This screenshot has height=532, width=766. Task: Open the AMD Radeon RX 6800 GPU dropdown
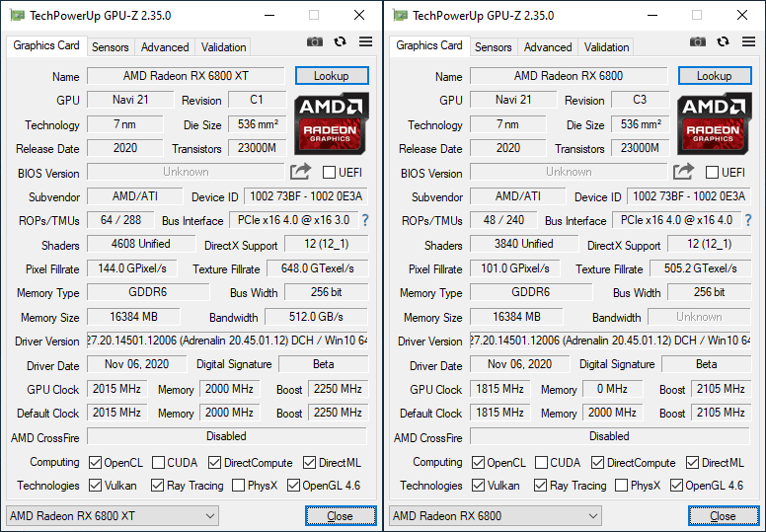pyautogui.click(x=495, y=516)
